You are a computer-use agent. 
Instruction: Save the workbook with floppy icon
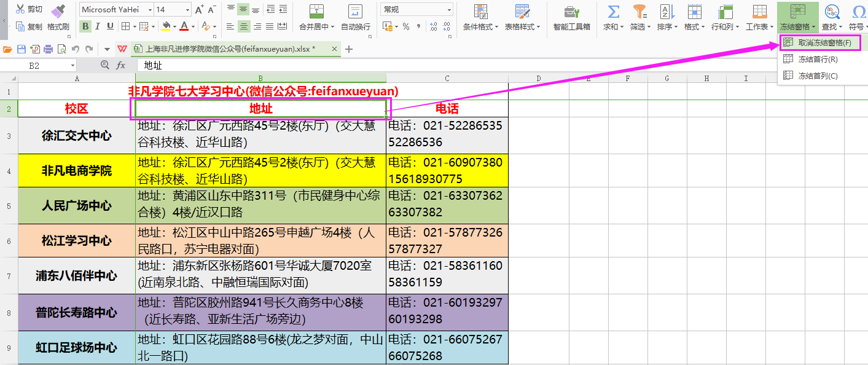pyautogui.click(x=21, y=49)
